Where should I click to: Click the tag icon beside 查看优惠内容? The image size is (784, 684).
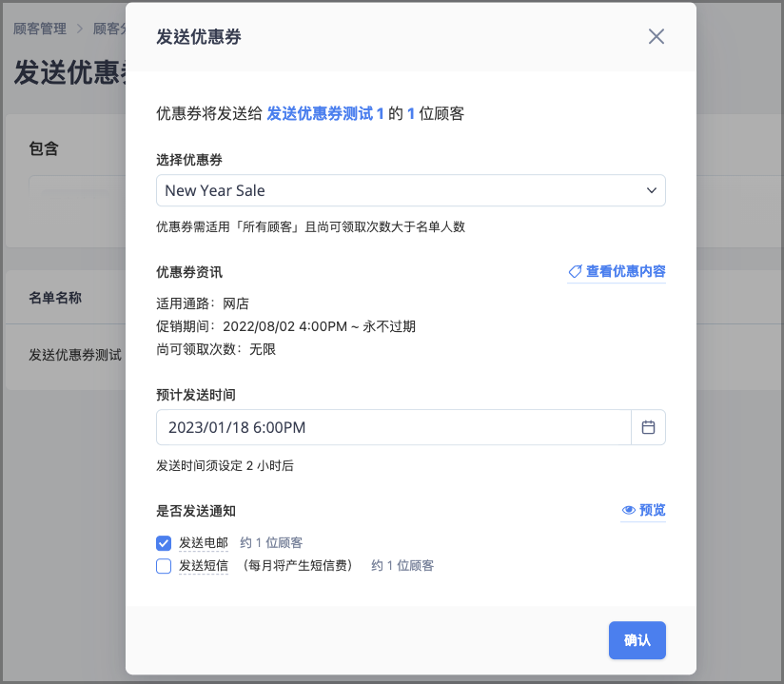pos(575,271)
